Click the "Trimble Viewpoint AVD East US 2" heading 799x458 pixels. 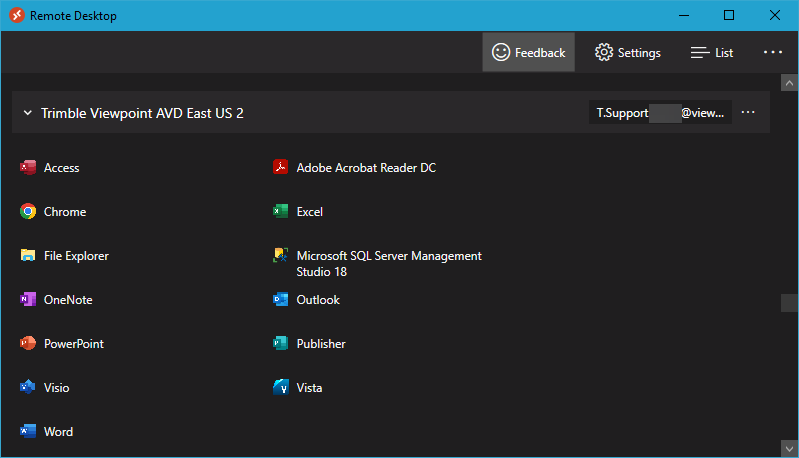click(x=142, y=113)
